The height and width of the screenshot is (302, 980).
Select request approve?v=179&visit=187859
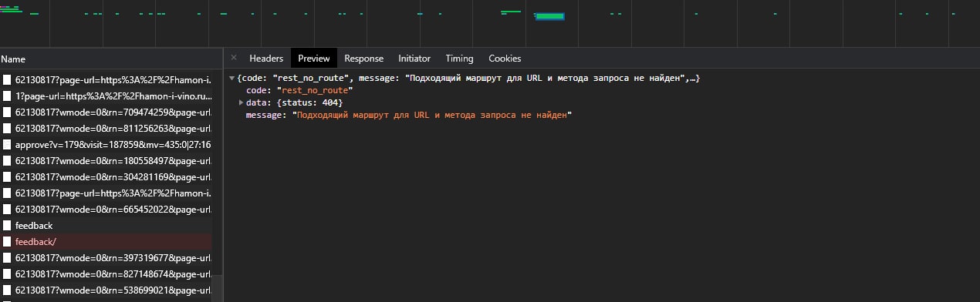[106, 144]
